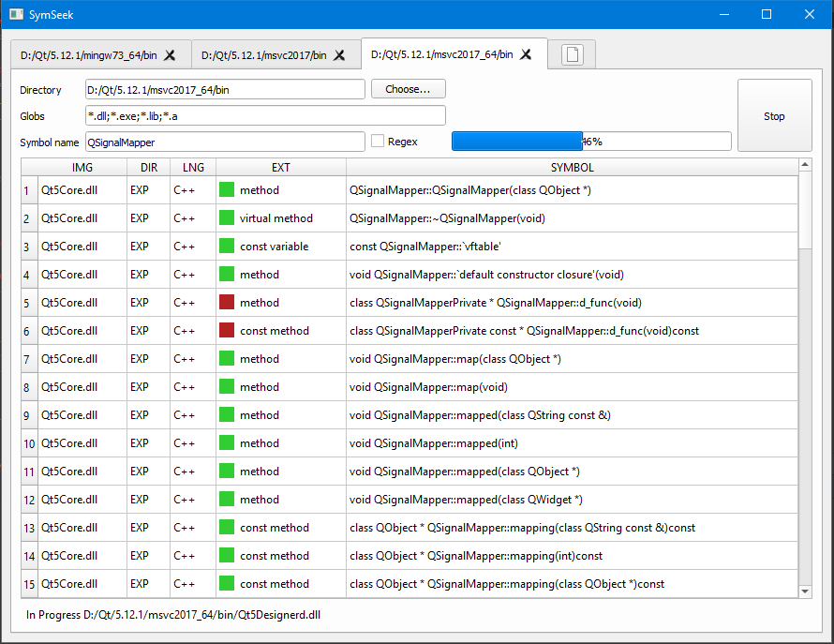Viewport: 834px width, 644px height.
Task: Click symbol QSignalMapper::~QSignalMapper(void)
Action: (x=447, y=218)
